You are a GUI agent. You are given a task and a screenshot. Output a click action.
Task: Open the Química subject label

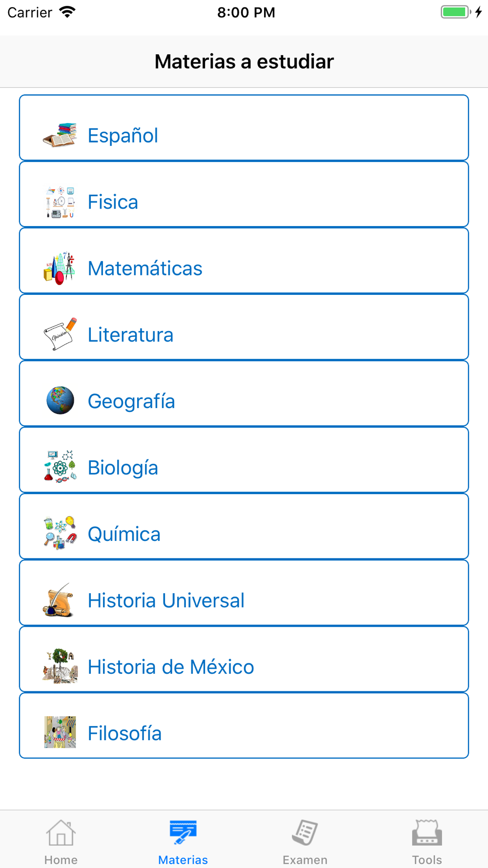tap(124, 534)
